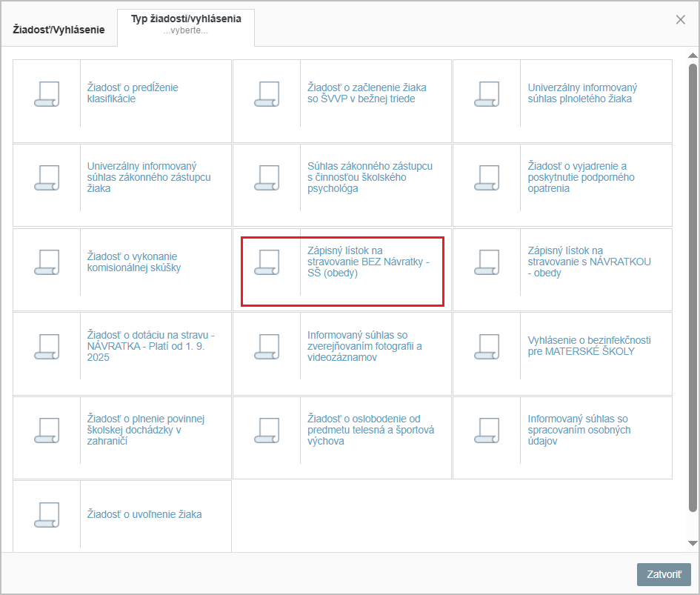
Task: Click icon next to Žiadosť o dotáciu na stravu
Action: (x=46, y=346)
